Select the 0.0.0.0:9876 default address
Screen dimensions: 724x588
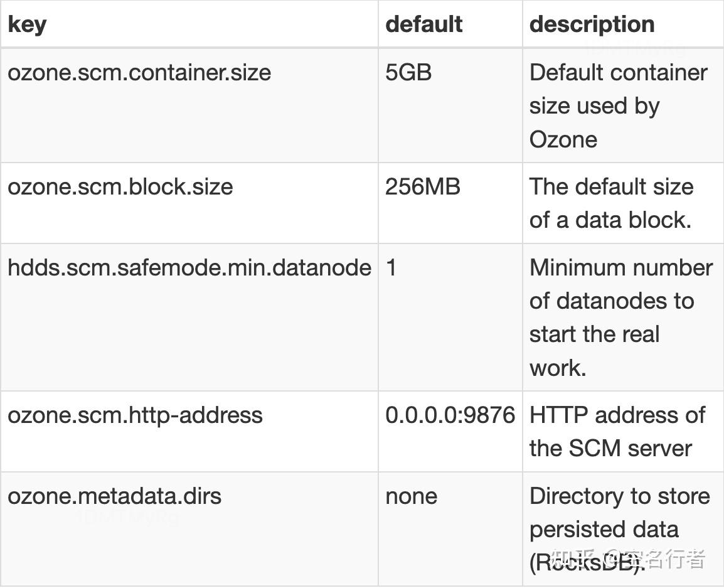pyautogui.click(x=450, y=415)
